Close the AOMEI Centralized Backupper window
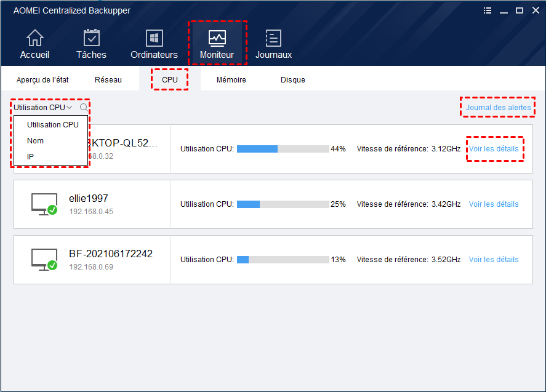 pos(536,10)
